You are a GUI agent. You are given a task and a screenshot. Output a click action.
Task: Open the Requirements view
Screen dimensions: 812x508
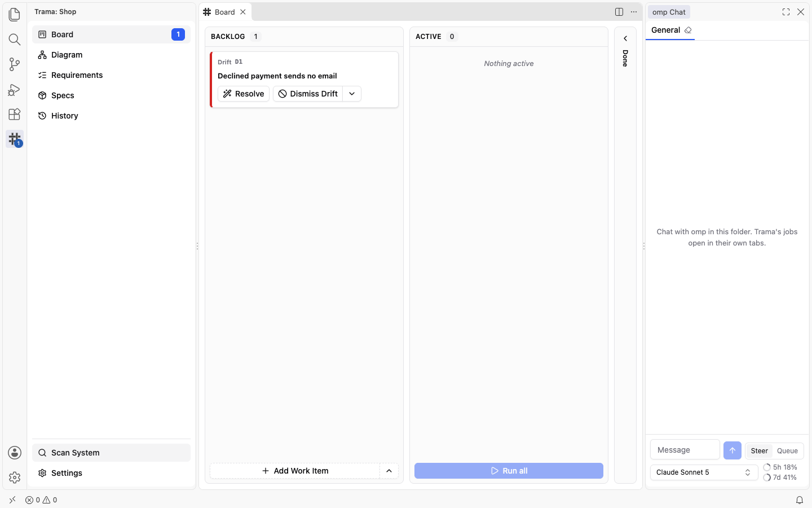click(x=111, y=75)
